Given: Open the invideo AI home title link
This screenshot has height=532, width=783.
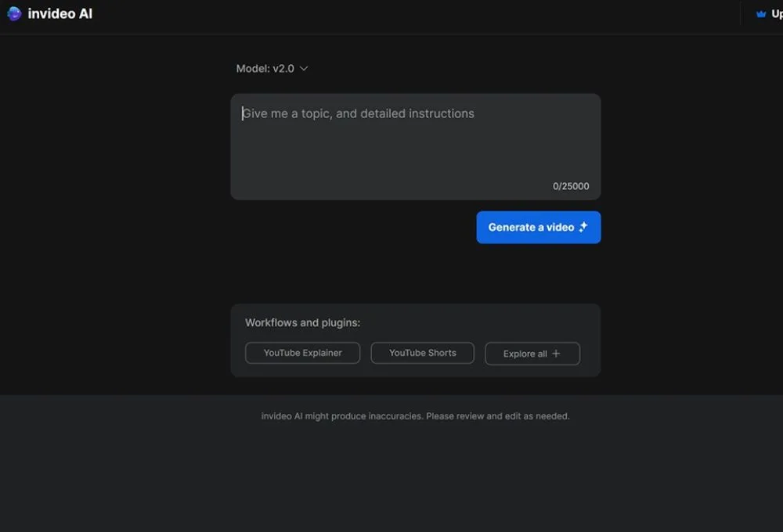Looking at the screenshot, I should (x=60, y=14).
